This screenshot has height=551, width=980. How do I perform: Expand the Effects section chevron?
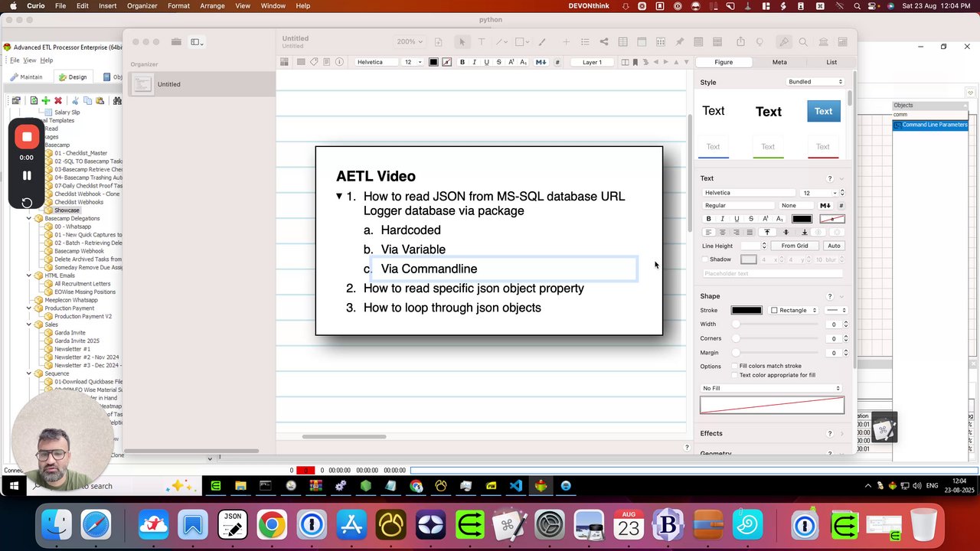click(x=842, y=434)
